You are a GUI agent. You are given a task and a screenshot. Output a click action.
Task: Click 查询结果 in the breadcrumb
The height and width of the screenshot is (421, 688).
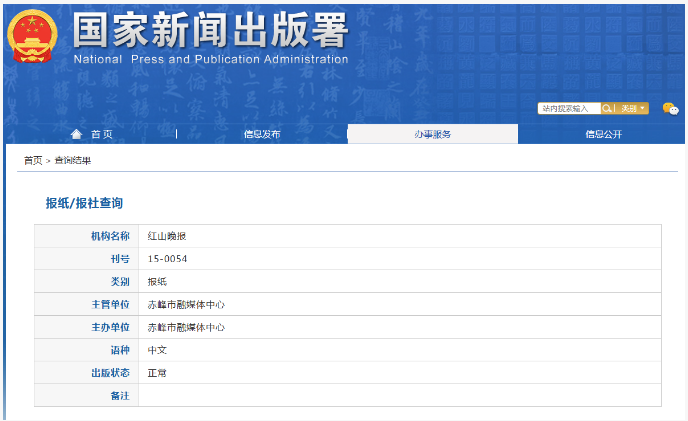72,160
